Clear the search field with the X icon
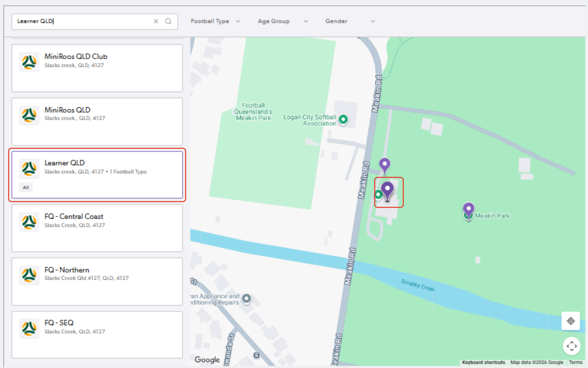The image size is (588, 368). pos(156,21)
